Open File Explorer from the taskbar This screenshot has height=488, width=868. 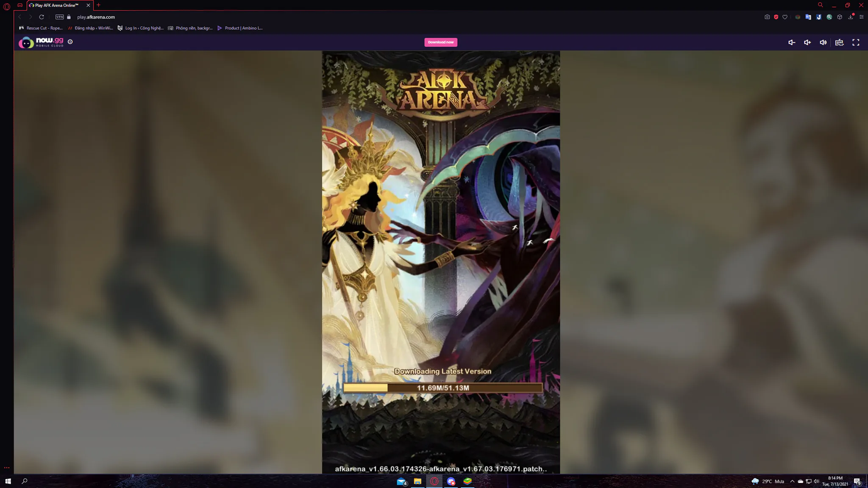pyautogui.click(x=417, y=481)
